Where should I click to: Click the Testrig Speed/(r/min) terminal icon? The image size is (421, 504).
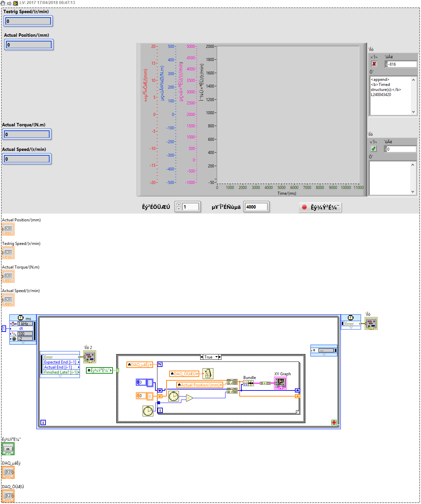(8, 253)
